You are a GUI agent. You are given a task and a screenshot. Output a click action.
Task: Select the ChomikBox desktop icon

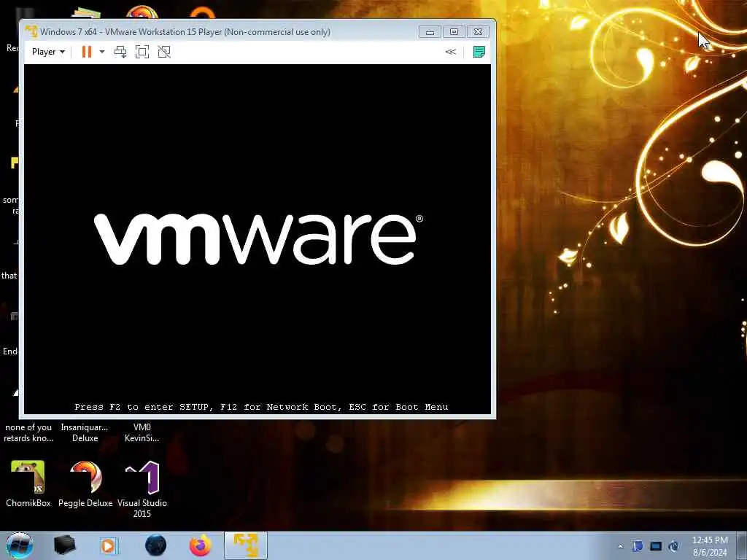click(28, 484)
